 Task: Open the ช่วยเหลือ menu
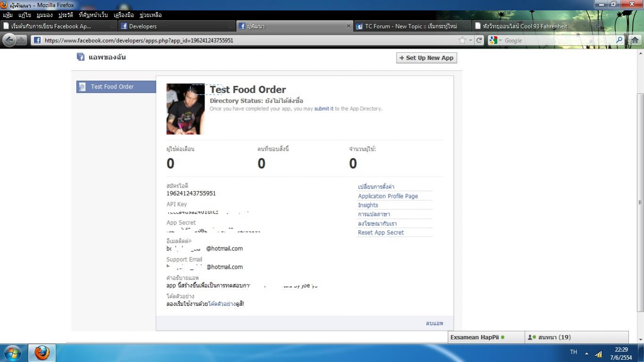pyautogui.click(x=150, y=15)
